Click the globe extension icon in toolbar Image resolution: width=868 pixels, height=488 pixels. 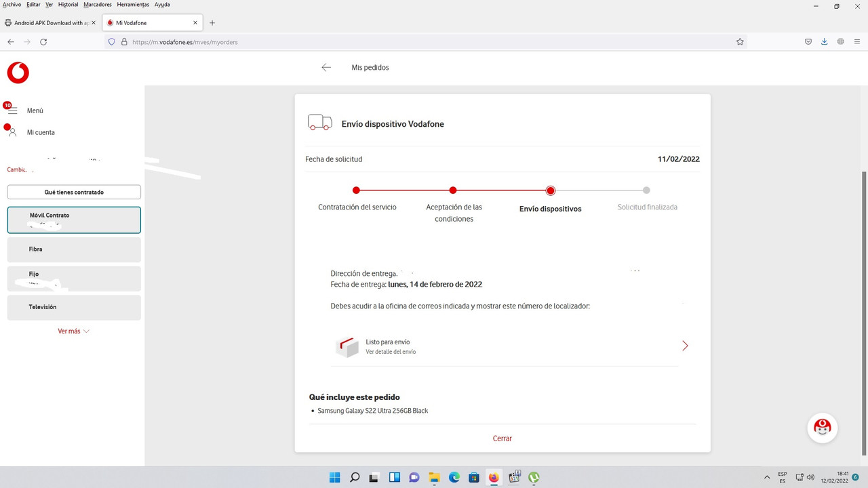coord(841,41)
